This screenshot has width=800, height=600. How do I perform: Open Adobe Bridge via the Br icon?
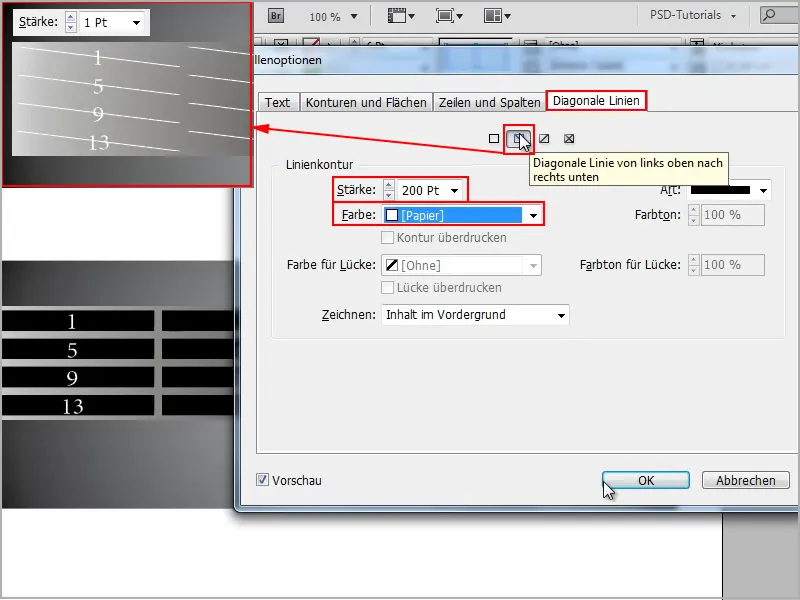[276, 16]
